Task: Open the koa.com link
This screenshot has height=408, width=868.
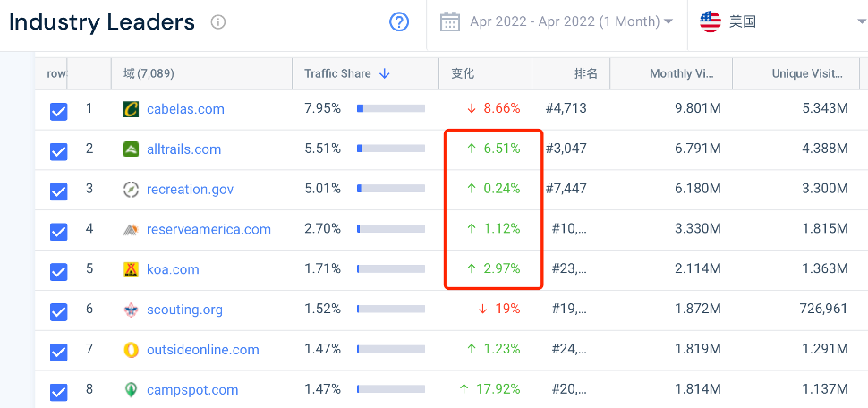Action: coord(173,269)
